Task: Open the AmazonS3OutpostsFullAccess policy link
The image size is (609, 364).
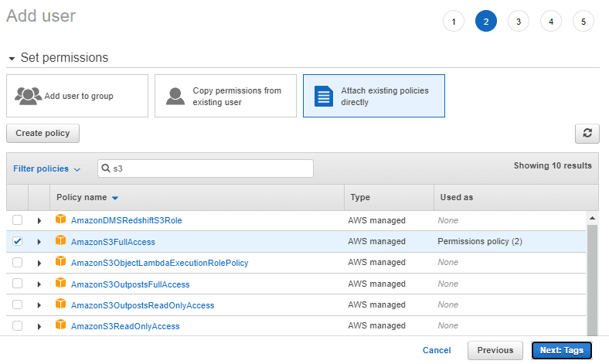Action: pos(130,284)
